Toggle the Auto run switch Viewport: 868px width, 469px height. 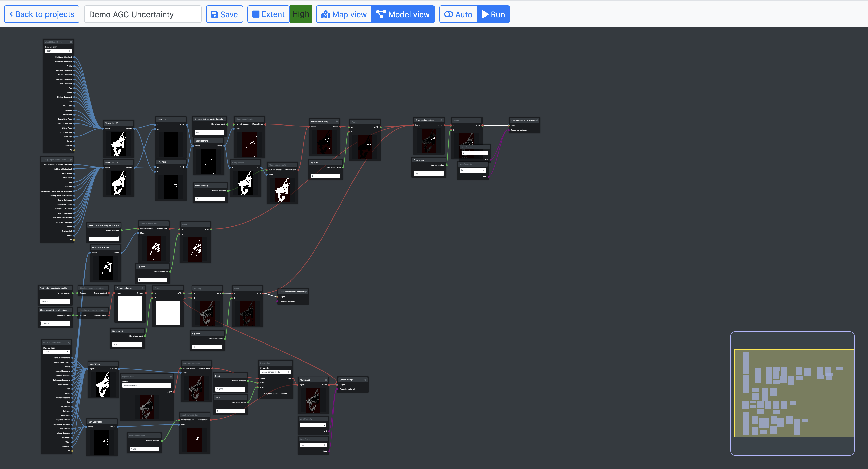pos(458,14)
